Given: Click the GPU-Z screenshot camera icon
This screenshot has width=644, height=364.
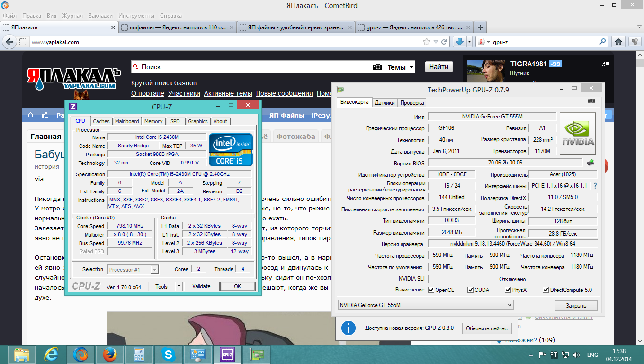Looking at the screenshot, I should (591, 101).
